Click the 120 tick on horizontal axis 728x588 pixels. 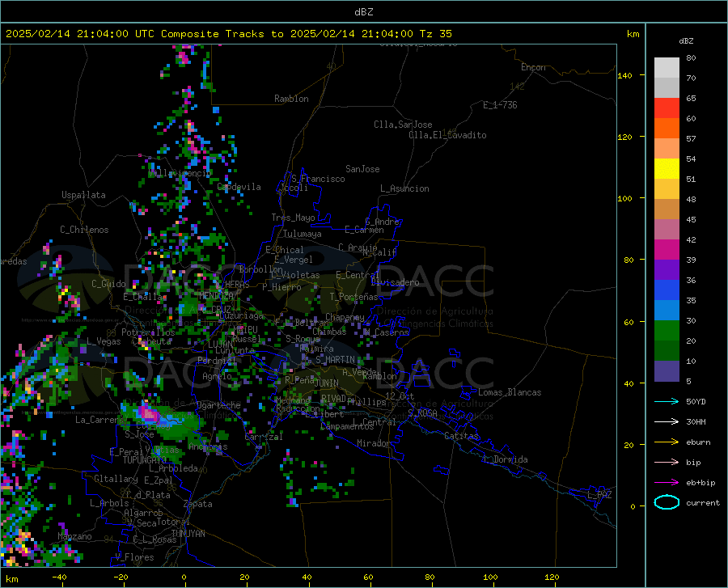pos(552,577)
